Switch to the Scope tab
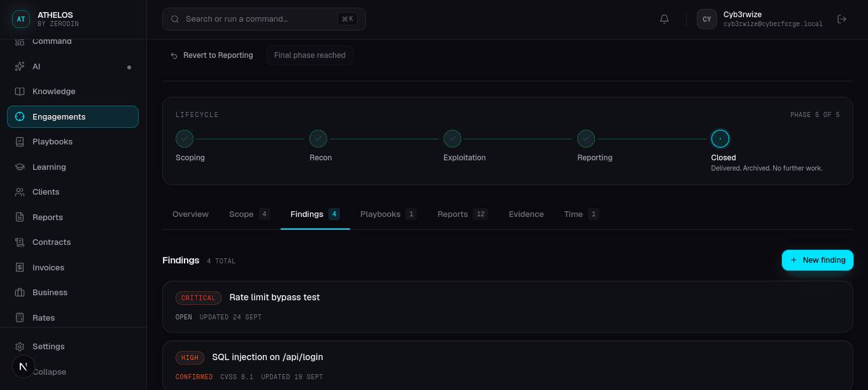868x390 pixels. click(249, 214)
